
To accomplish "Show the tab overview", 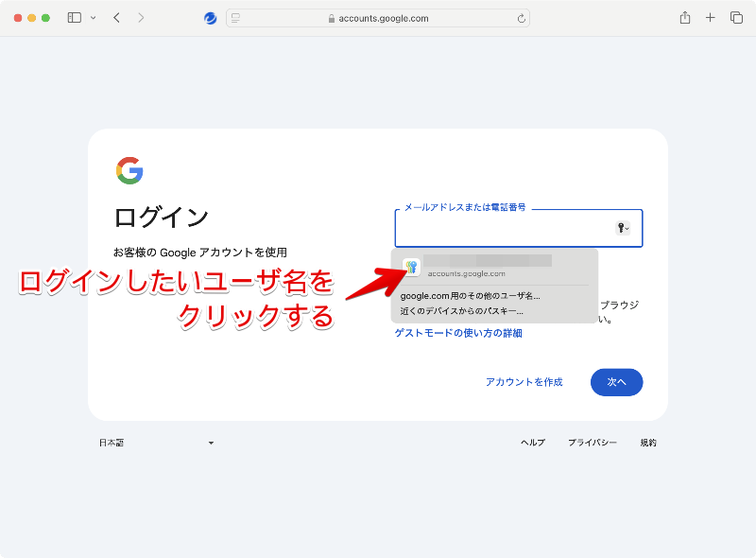I will [736, 18].
